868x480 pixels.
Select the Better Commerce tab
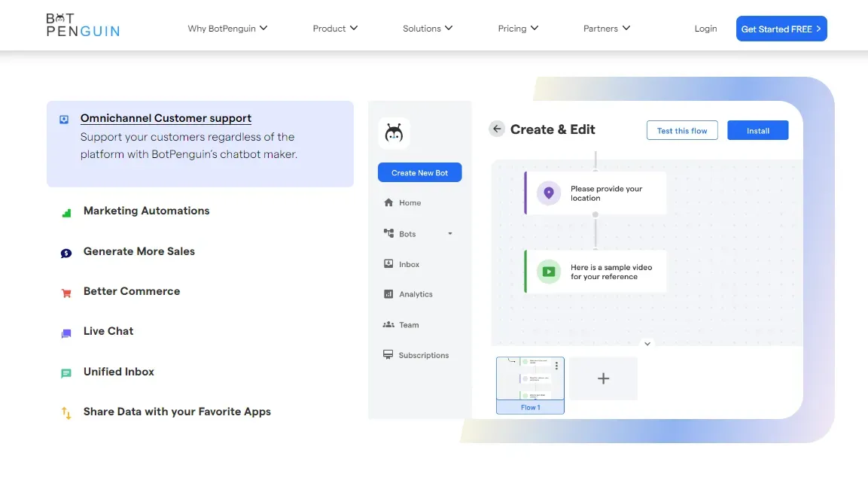[x=132, y=291]
